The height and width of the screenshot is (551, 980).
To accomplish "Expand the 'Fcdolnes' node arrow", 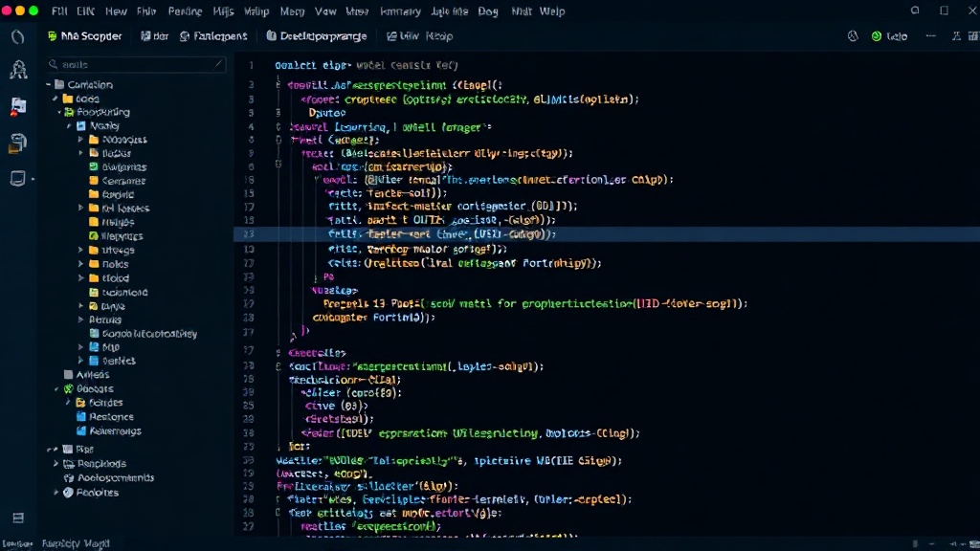I will pyautogui.click(x=56, y=493).
